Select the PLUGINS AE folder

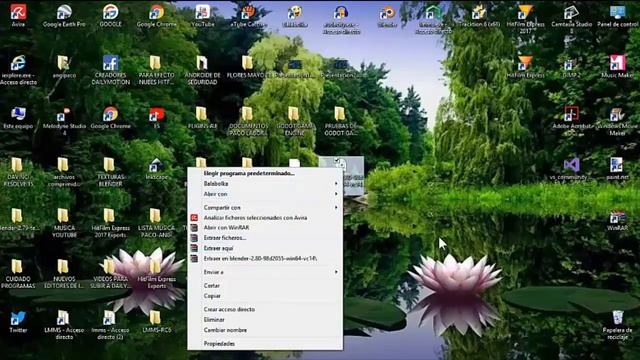202,118
